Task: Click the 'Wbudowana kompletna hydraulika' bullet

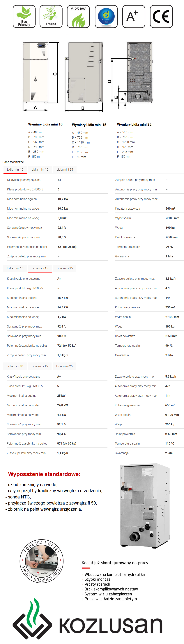Action: 114,574
